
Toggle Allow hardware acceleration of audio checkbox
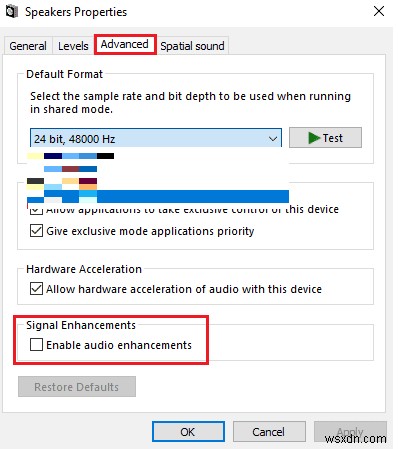tap(36, 289)
